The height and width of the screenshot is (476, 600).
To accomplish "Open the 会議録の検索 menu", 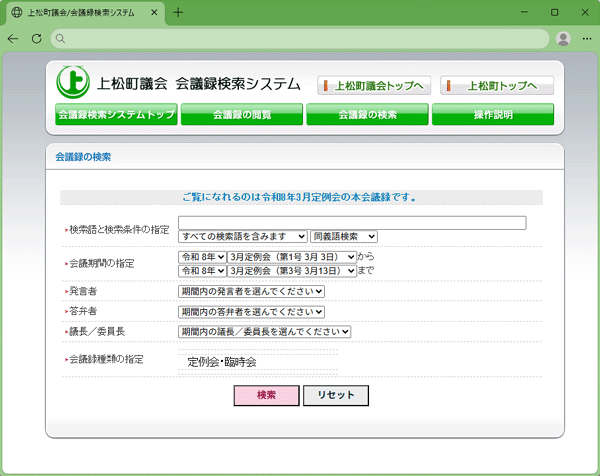I will click(x=367, y=114).
